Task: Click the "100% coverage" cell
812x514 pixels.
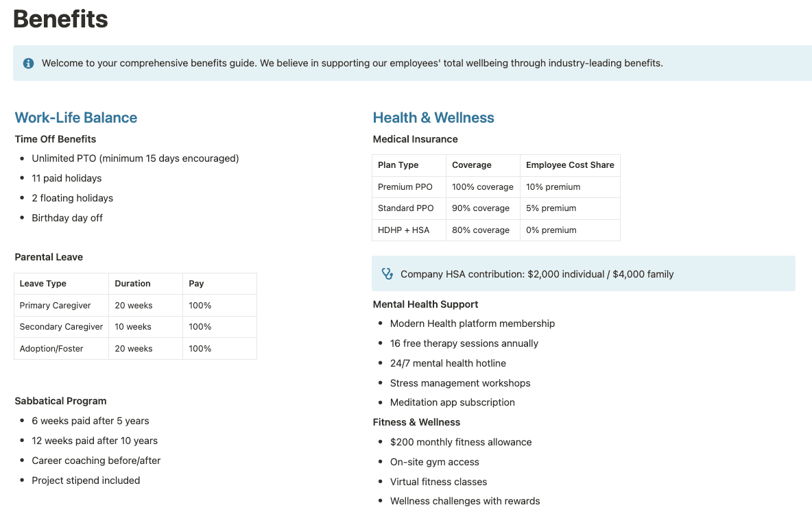Action: (x=483, y=187)
